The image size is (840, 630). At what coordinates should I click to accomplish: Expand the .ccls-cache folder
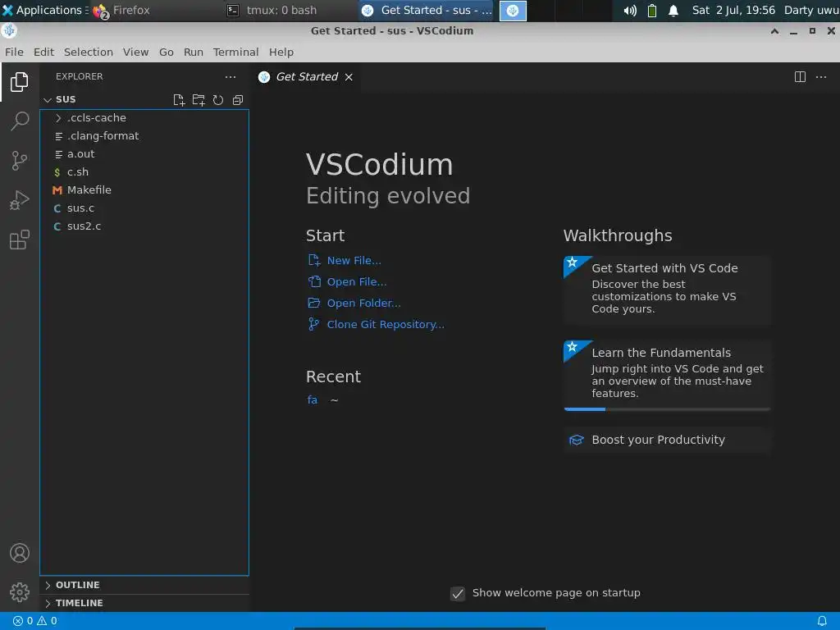pos(58,118)
